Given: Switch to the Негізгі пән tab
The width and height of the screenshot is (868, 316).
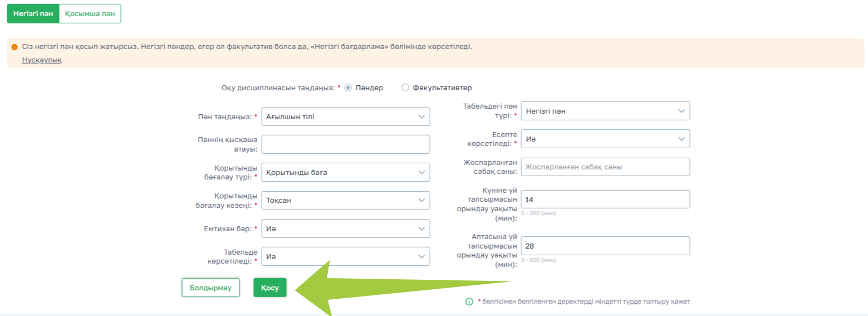Looking at the screenshot, I should [x=33, y=14].
